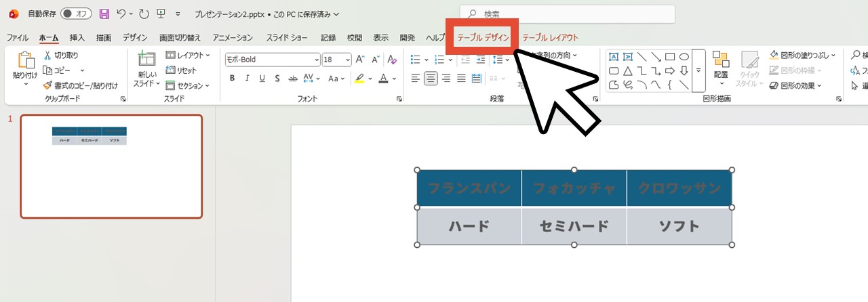Click the 検索 search box
The image size is (868, 302).
(568, 14)
